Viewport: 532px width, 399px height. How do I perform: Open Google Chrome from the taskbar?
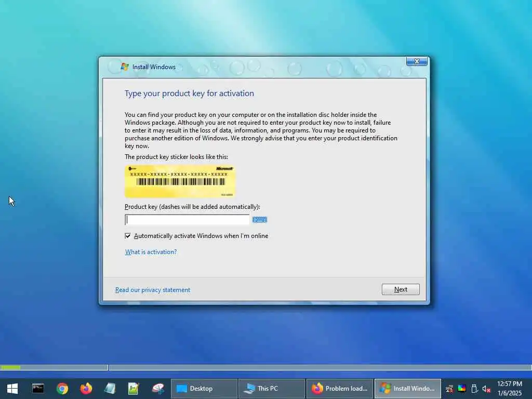tap(62, 389)
